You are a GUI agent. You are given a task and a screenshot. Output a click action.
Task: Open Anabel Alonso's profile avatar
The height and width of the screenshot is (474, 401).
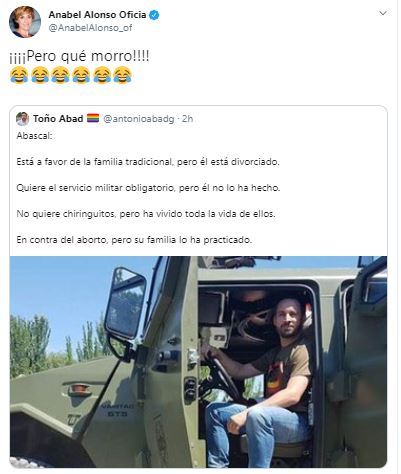[x=25, y=22]
